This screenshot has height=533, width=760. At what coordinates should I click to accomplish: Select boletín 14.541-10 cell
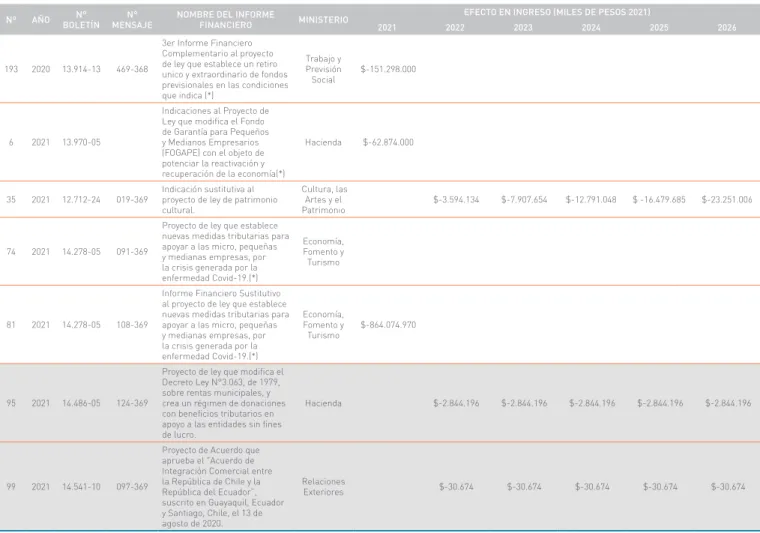click(81, 487)
